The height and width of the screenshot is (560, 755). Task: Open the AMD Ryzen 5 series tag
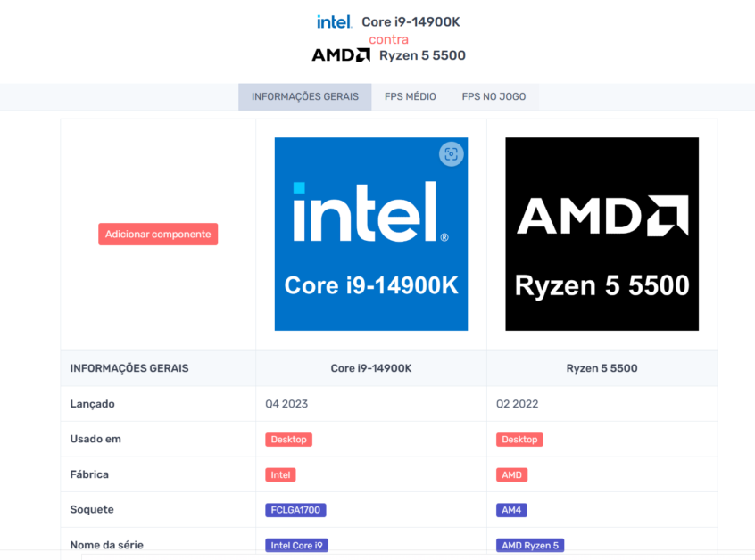click(530, 545)
